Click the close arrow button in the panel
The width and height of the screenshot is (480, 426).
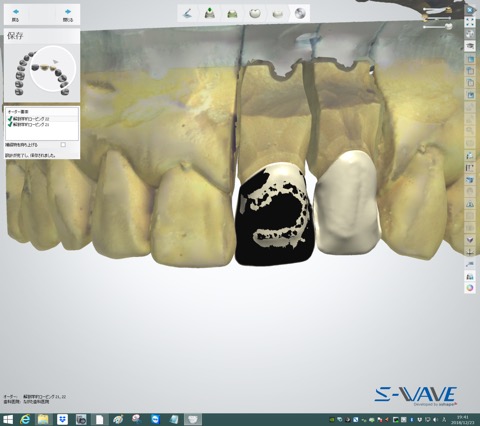pos(68,15)
